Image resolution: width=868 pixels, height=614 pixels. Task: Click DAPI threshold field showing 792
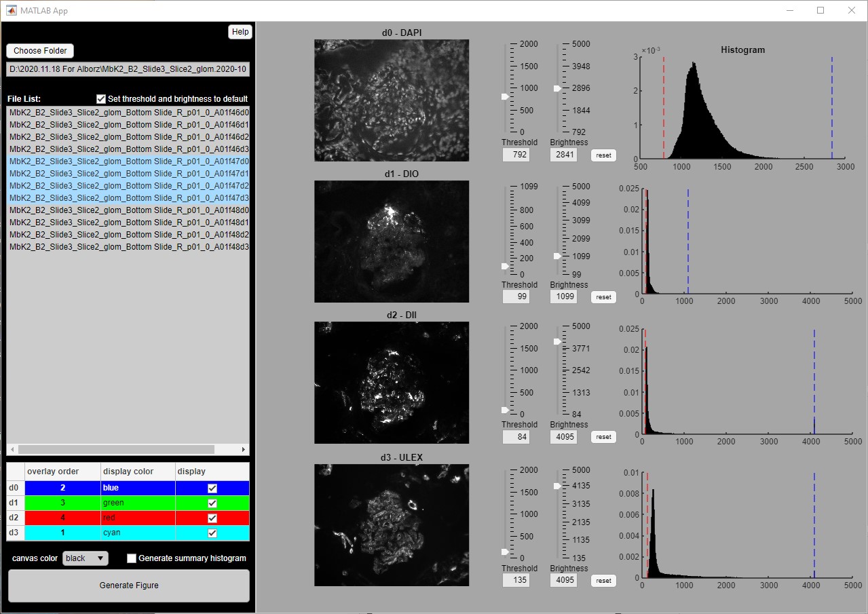coord(516,155)
